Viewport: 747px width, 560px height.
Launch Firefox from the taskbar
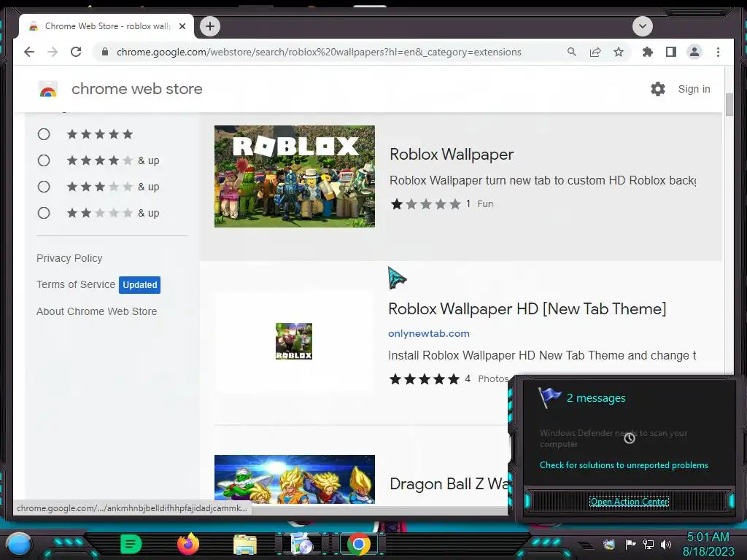[187, 544]
